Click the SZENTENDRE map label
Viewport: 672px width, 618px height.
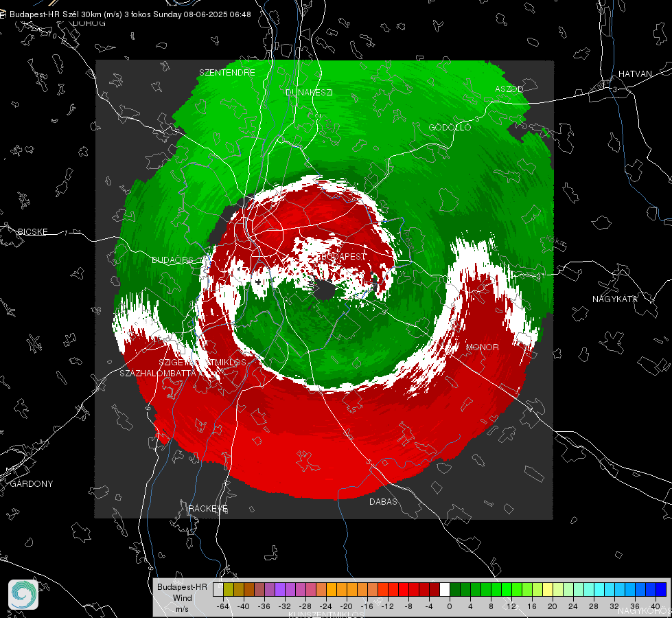coord(227,73)
